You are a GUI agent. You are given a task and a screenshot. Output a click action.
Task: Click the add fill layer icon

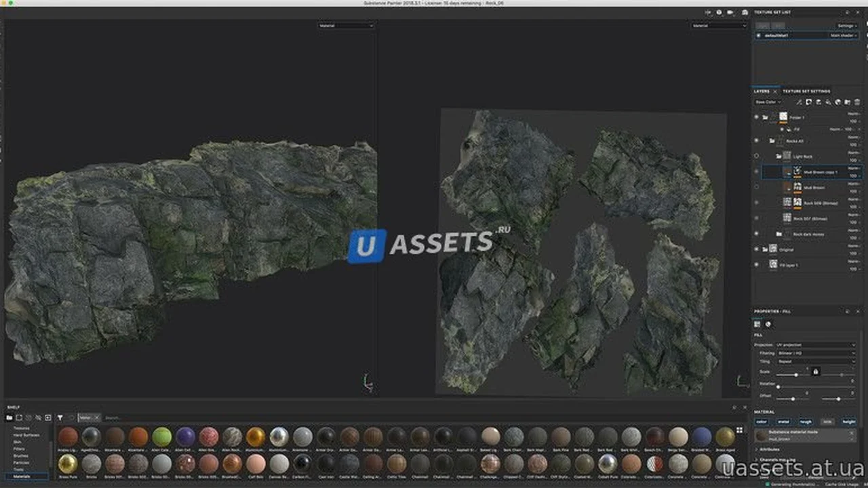point(828,102)
